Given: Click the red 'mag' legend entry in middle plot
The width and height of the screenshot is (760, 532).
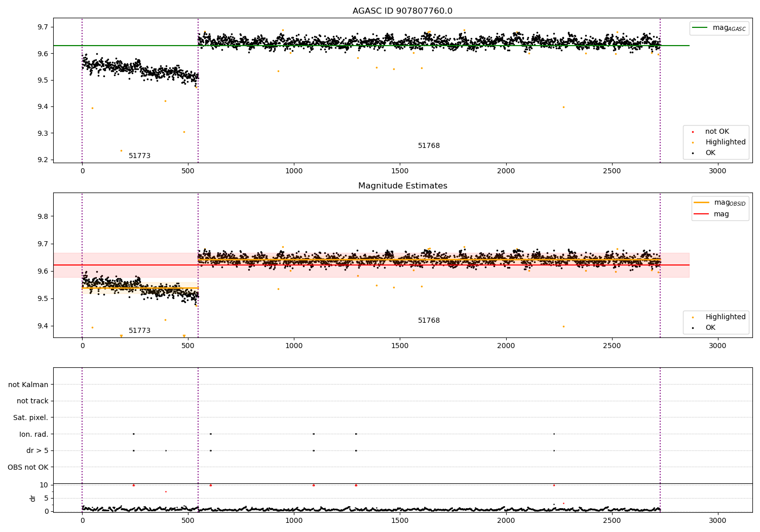Looking at the screenshot, I should pos(712,214).
